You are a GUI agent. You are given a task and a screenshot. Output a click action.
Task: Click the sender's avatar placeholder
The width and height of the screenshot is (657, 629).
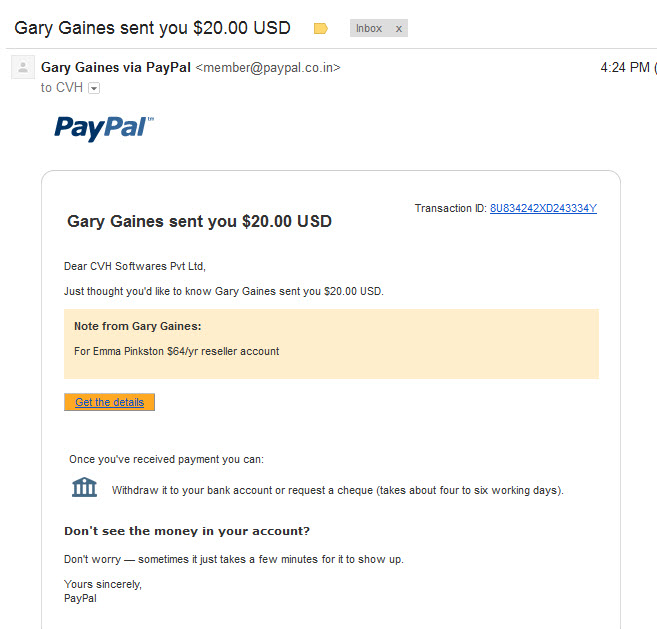click(23, 67)
